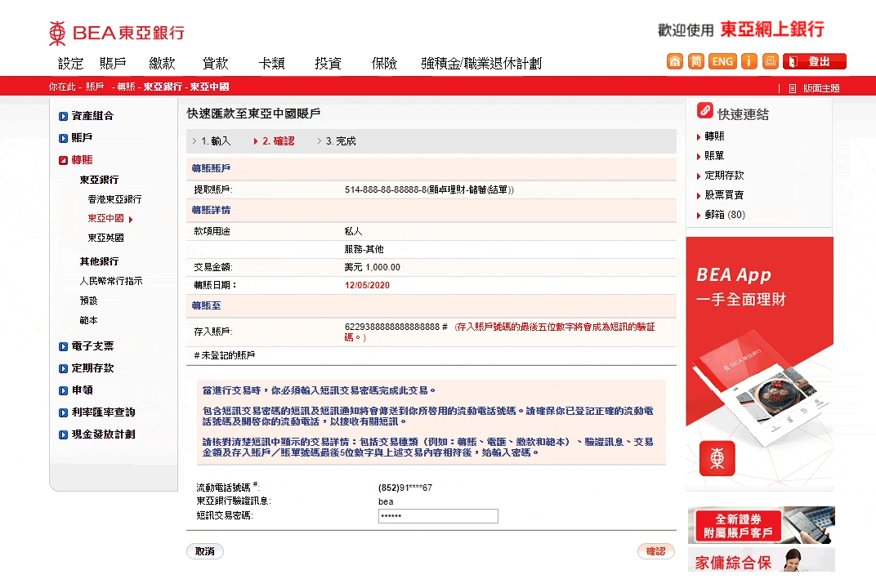Screen dimensions: 876x588
Task: Open 郵箱 (80) quick link
Action: (x=725, y=215)
